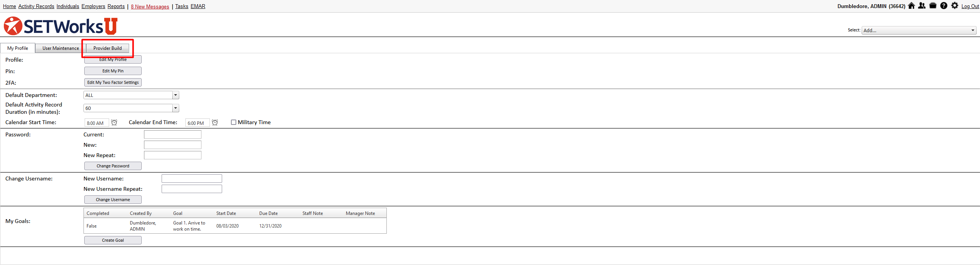
Task: Open the Provider Build tab
Action: (x=108, y=48)
